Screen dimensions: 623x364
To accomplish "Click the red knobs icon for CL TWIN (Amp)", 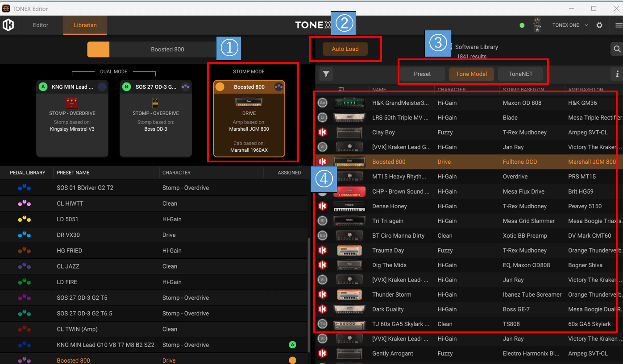I will [24, 329].
